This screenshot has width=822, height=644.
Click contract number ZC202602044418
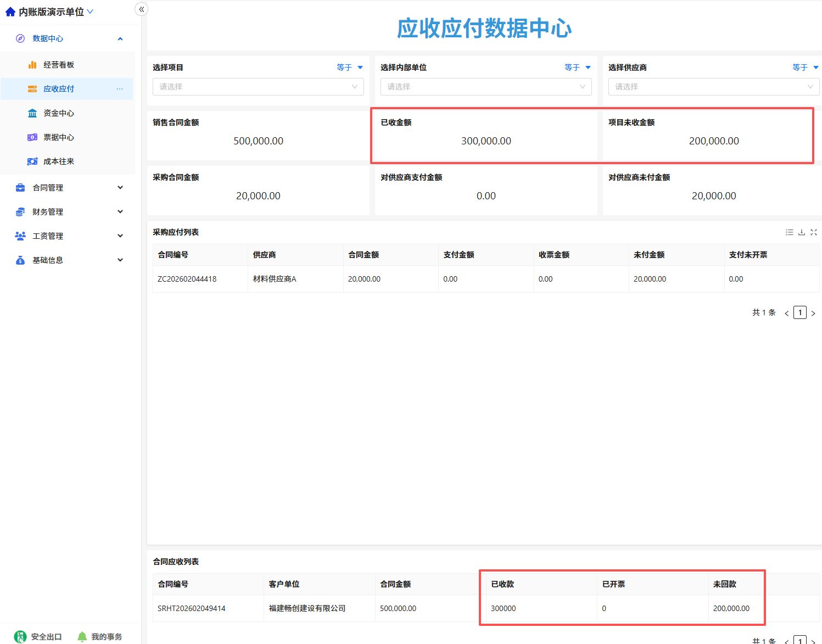point(187,279)
